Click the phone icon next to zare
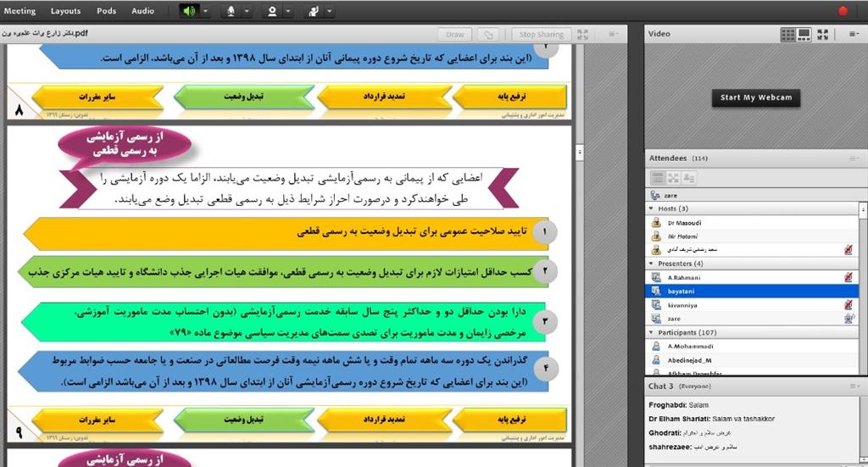The width and height of the screenshot is (868, 467). [655, 195]
